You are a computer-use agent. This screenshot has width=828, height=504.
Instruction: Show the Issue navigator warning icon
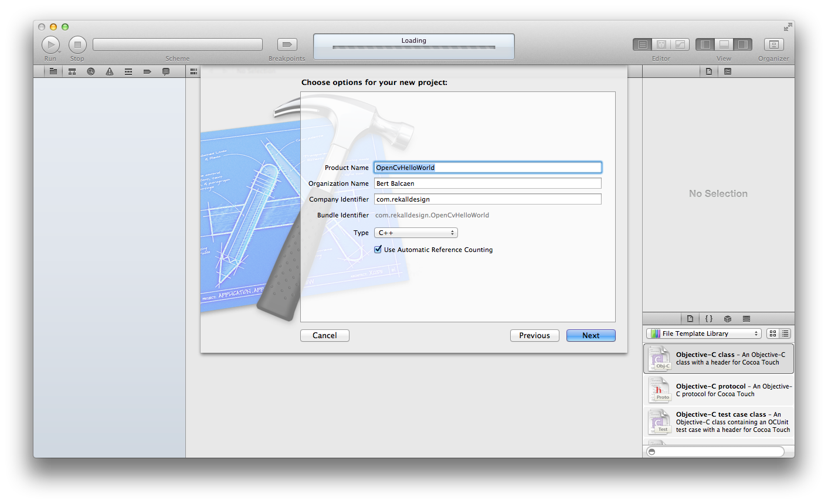click(110, 71)
